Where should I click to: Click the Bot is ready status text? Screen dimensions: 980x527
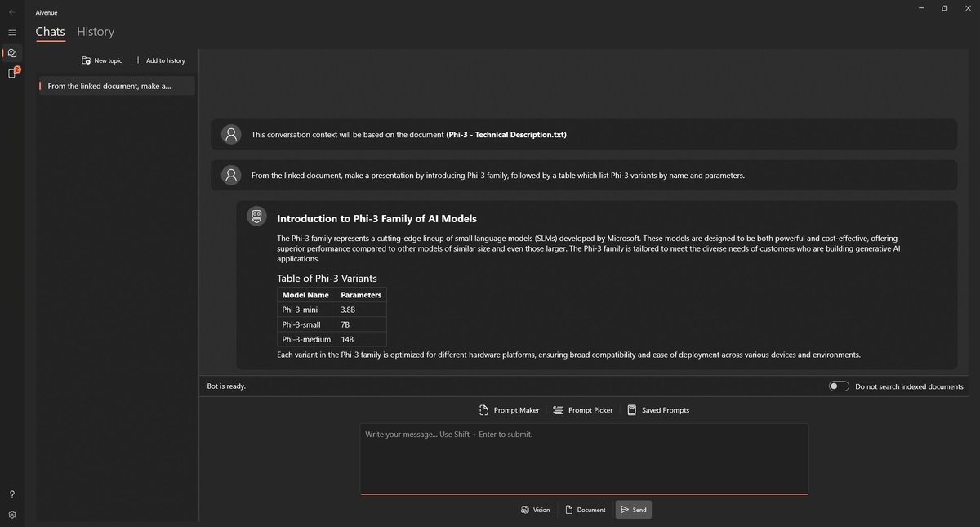tap(226, 386)
